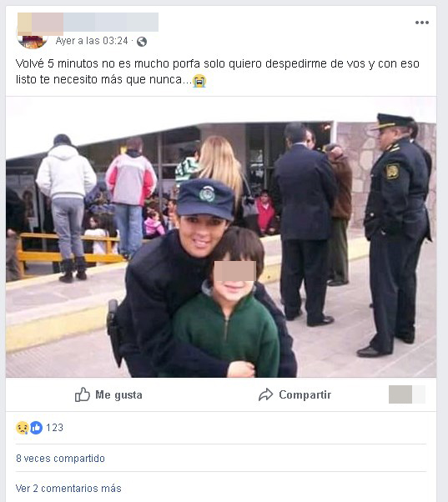Screen dimensions: 448x502
Task: Open the posted photo of officer and child
Action: [x=221, y=237]
